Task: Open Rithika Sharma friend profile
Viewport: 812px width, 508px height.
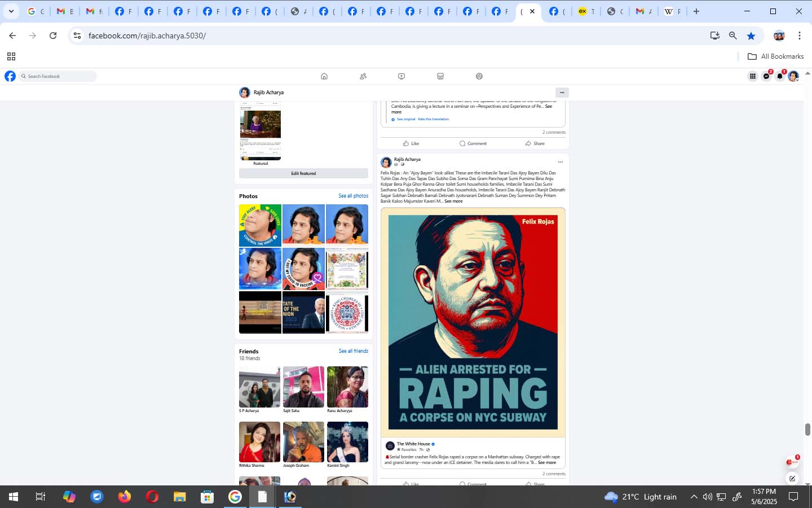Action: click(x=259, y=442)
